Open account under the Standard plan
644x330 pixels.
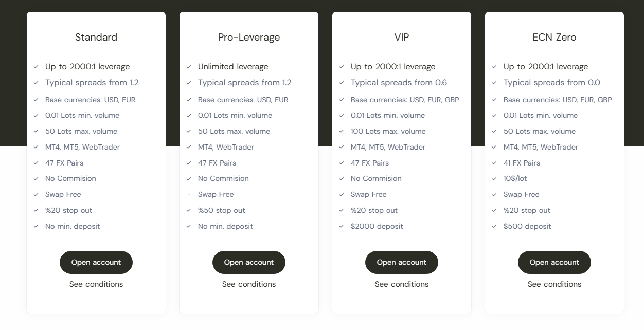(x=96, y=262)
